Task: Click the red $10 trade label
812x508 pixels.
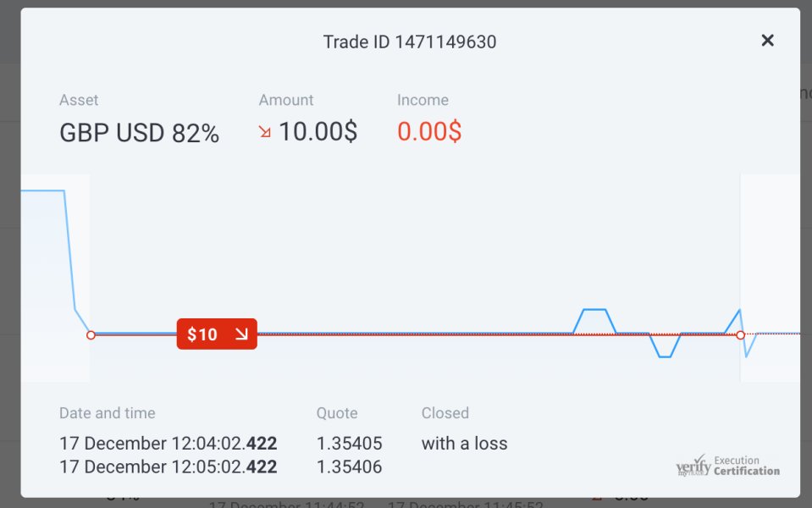Action: tap(203, 334)
